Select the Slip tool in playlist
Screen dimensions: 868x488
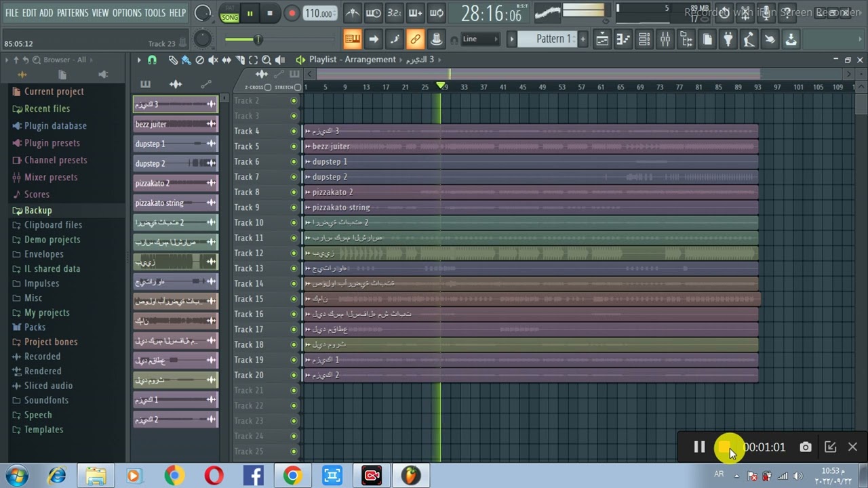[x=226, y=60]
